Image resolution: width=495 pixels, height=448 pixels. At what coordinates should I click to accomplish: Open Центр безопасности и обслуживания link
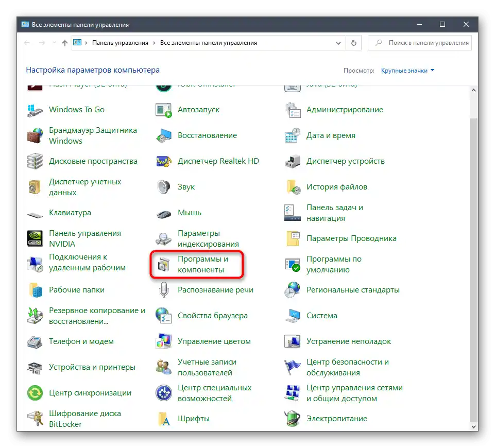[348, 368]
